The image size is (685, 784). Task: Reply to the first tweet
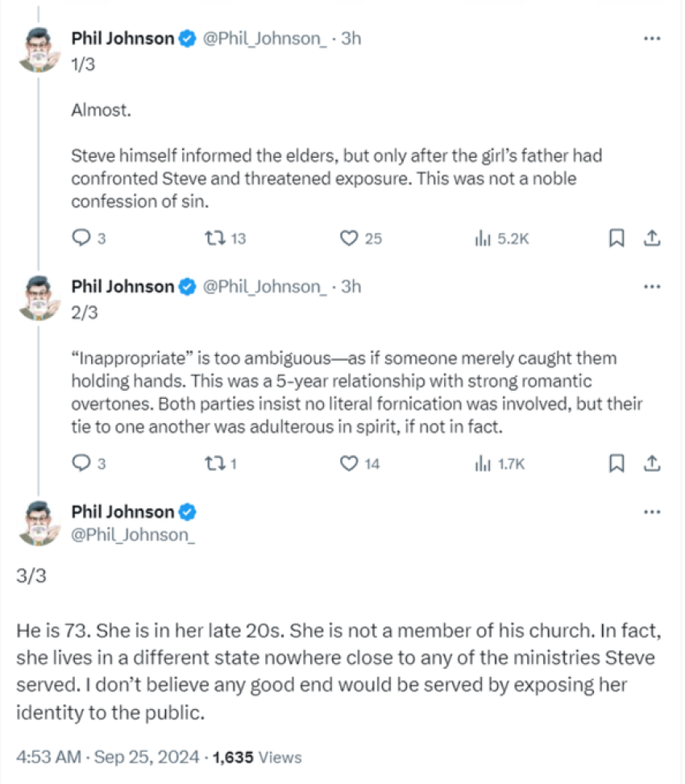tap(81, 238)
